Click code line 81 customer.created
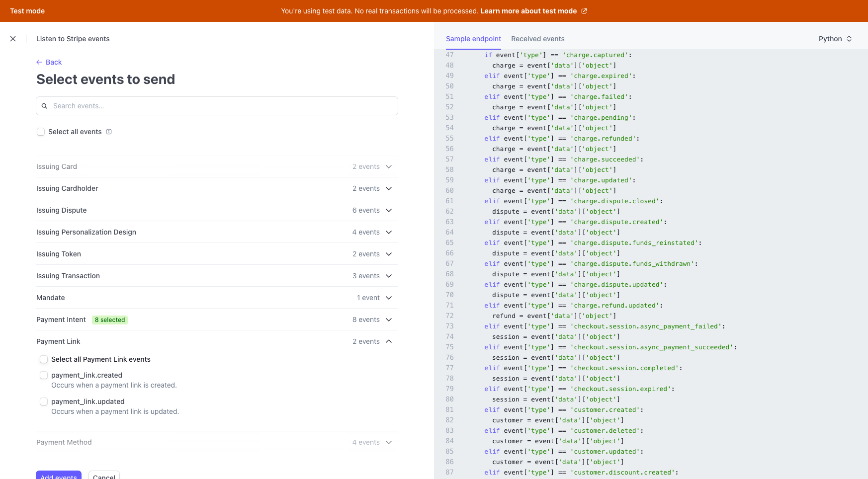Screen dimensions: 868x479 (564, 410)
